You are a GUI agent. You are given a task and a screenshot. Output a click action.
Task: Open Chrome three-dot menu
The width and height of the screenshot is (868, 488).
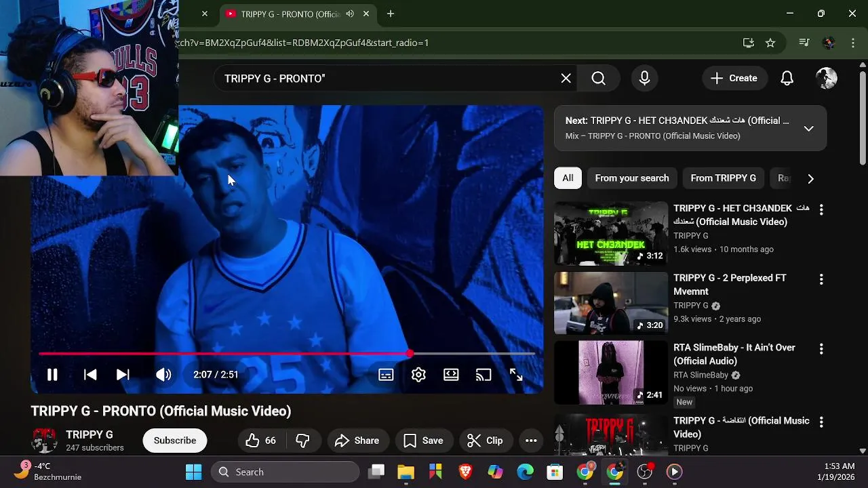coord(853,43)
